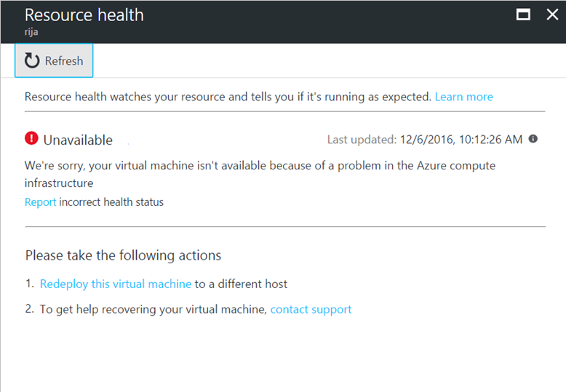The image size is (566, 392).
Task: Click the incorrect health status text
Action: tap(111, 202)
